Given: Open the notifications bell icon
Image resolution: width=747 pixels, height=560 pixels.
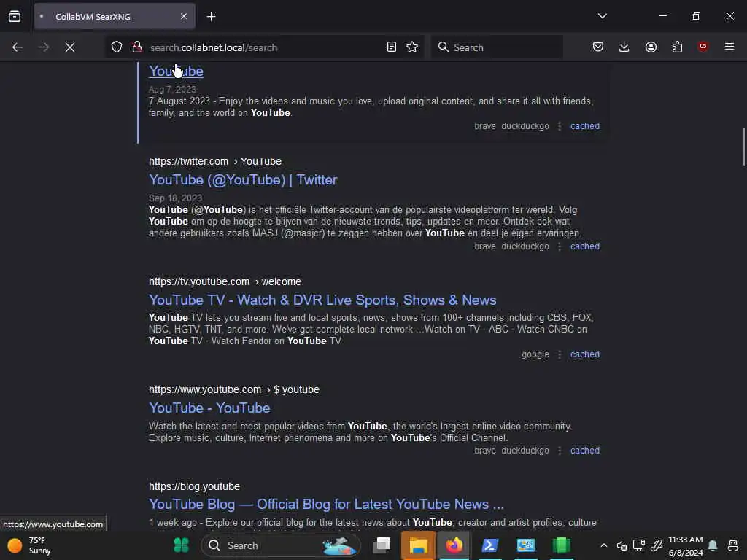Looking at the screenshot, I should click(x=713, y=545).
